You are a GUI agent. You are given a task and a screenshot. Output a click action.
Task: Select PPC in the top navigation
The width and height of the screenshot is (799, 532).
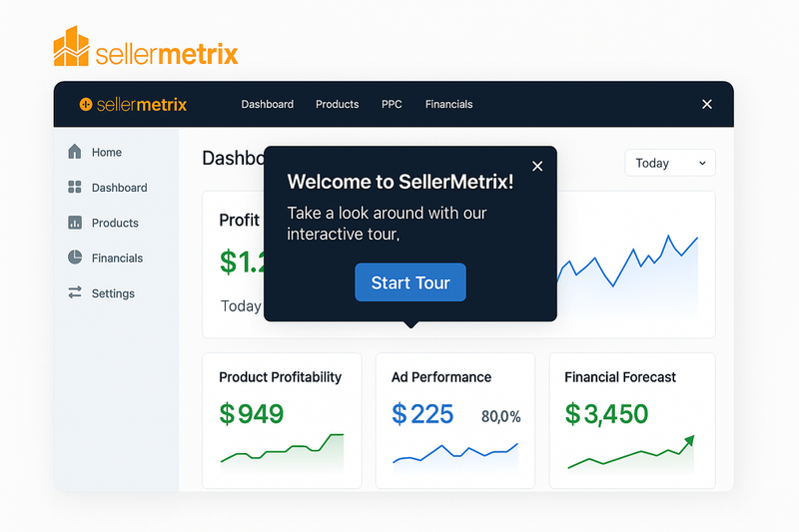point(392,105)
